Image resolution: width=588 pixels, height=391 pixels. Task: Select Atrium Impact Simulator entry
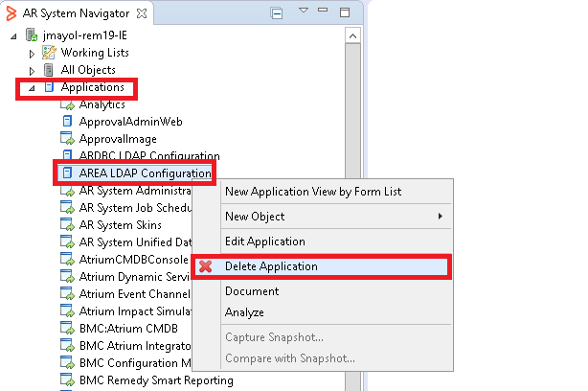pos(135,311)
